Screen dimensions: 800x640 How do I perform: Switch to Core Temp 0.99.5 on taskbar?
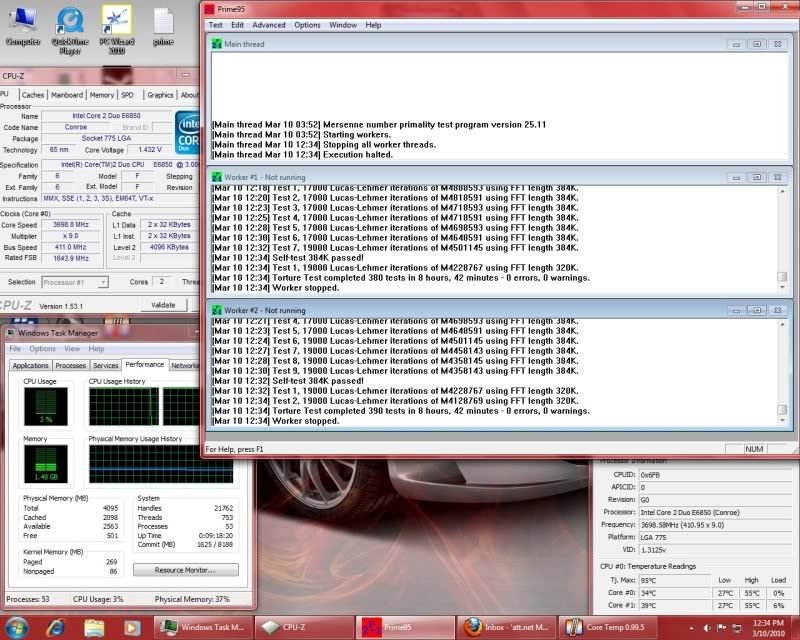(x=608, y=627)
